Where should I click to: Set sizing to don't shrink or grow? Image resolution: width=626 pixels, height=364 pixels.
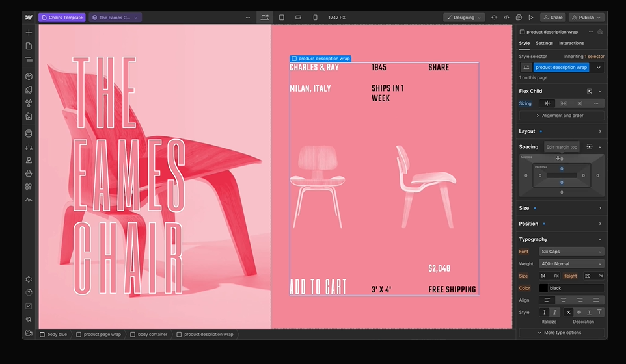tap(580, 103)
